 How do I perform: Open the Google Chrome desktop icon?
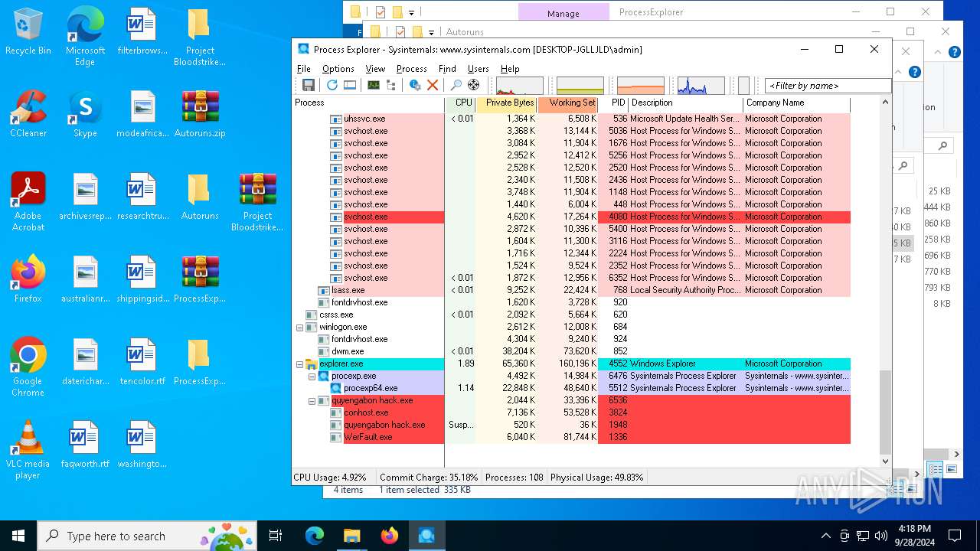click(28, 367)
